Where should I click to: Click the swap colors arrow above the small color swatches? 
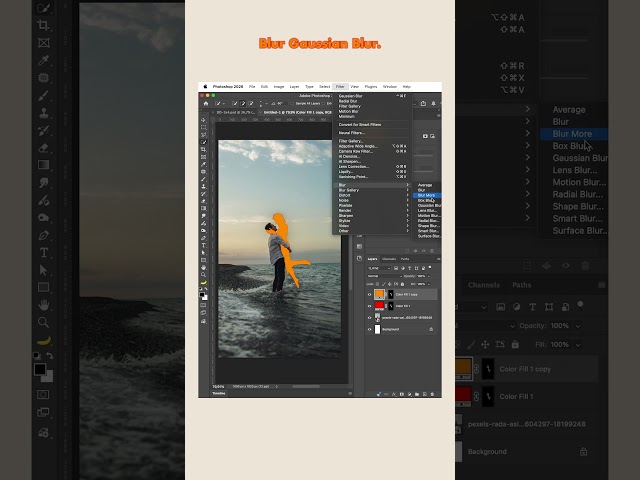click(207, 288)
